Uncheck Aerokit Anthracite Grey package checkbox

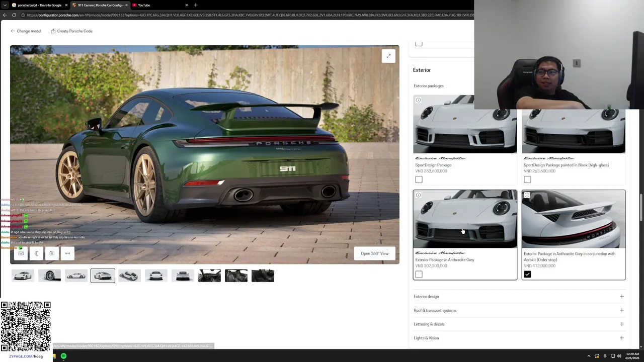coord(527,275)
